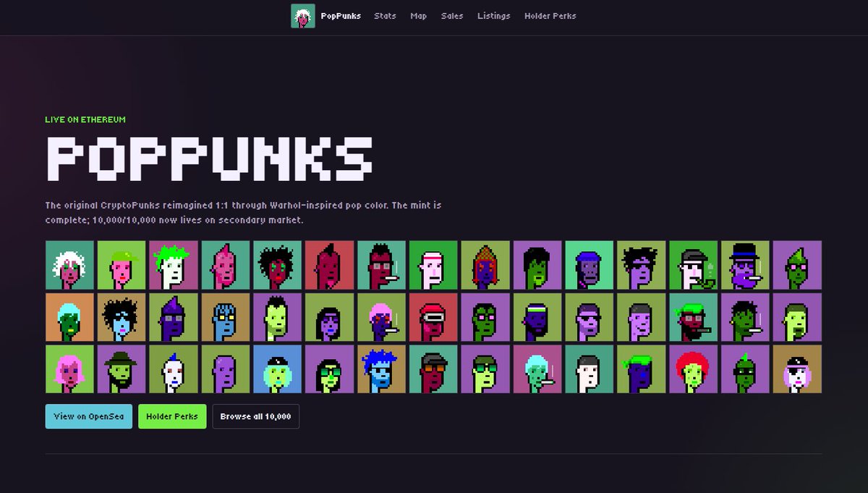Click the PopPunks logo avatar in navbar
Viewport: 868px width, 493px height.
pyautogui.click(x=303, y=16)
